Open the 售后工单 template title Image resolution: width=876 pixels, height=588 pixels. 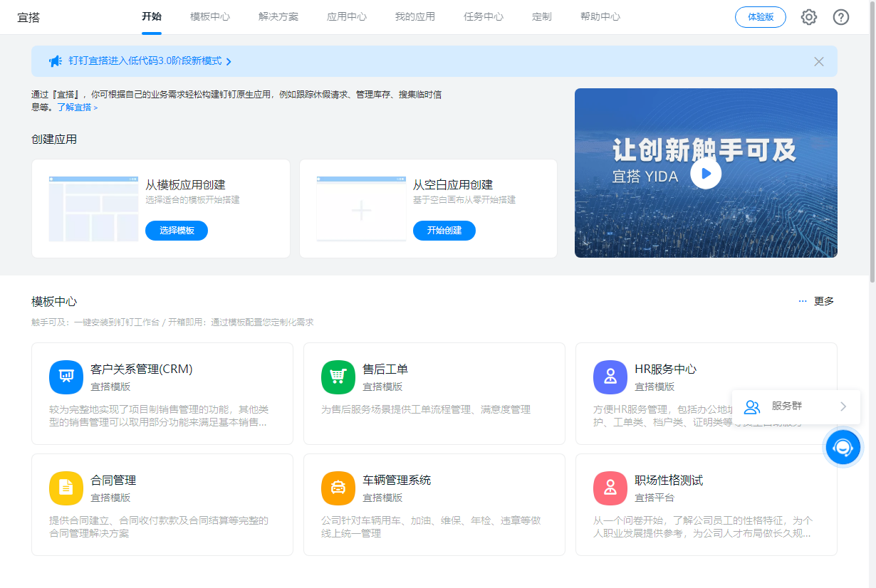coord(385,369)
